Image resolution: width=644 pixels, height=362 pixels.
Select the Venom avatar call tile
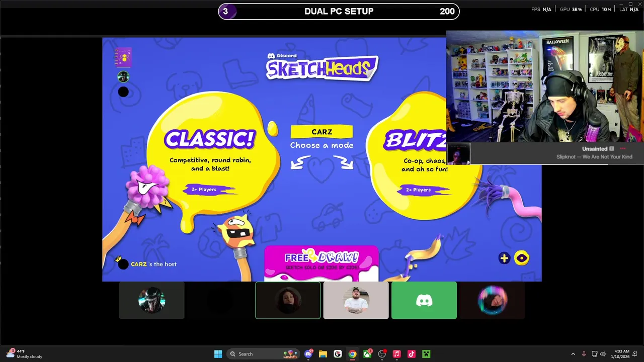point(151,300)
